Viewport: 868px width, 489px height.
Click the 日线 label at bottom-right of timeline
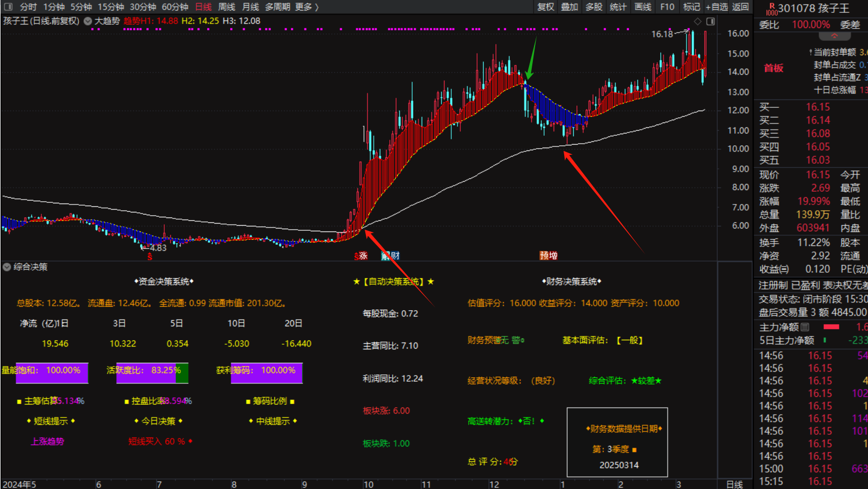coord(734,485)
